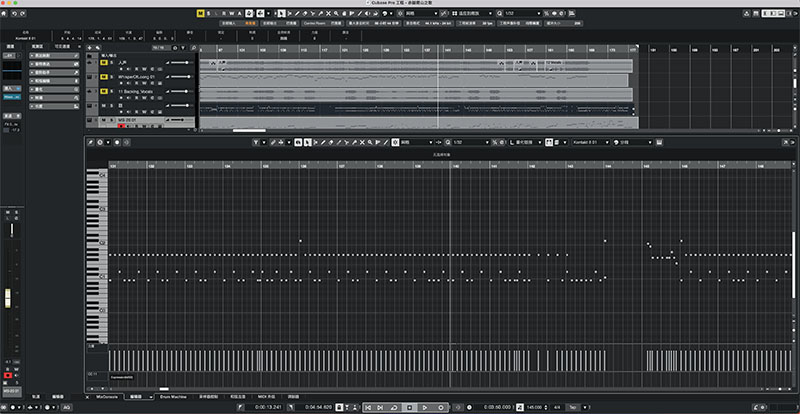Toggle global Solo state button S in top toolbar
This screenshot has width=800, height=414.
(x=209, y=13)
